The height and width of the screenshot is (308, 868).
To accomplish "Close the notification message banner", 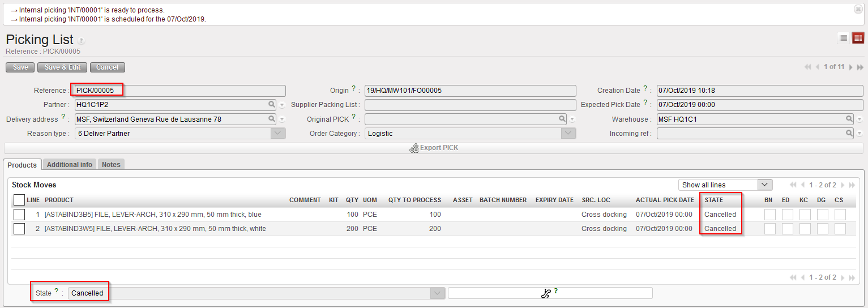I will click(858, 10).
